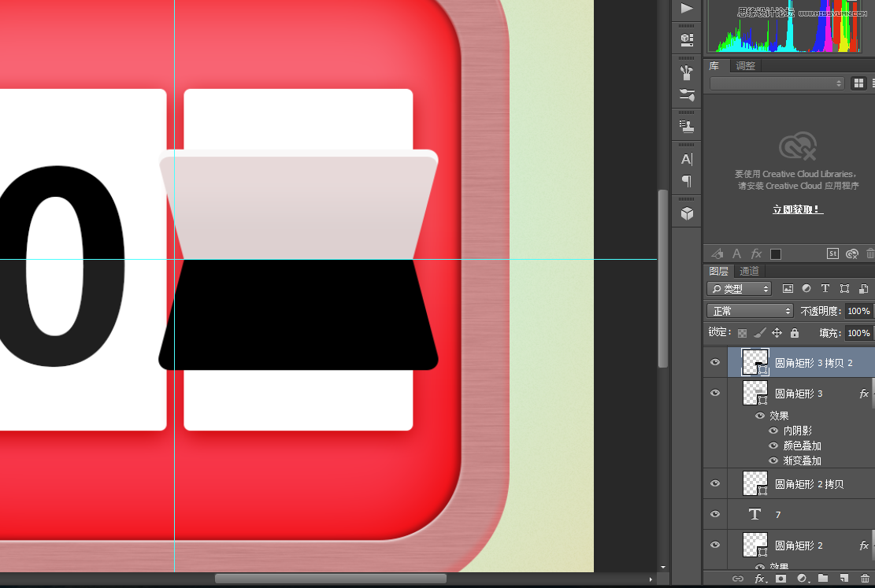This screenshot has height=588, width=875.
Task: Select the 圆角矩形 2 拷贝 layer
Action: (x=810, y=484)
